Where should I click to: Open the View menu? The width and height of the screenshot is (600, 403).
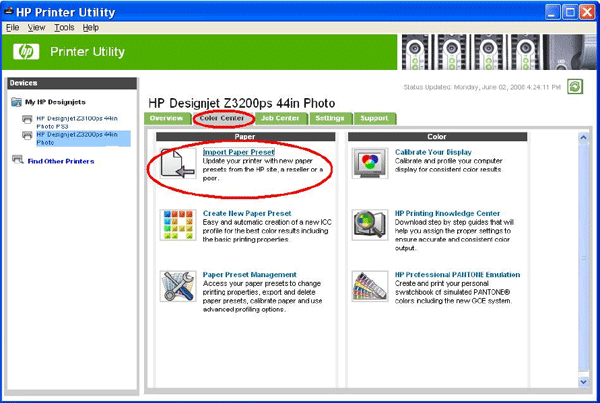[x=36, y=28]
